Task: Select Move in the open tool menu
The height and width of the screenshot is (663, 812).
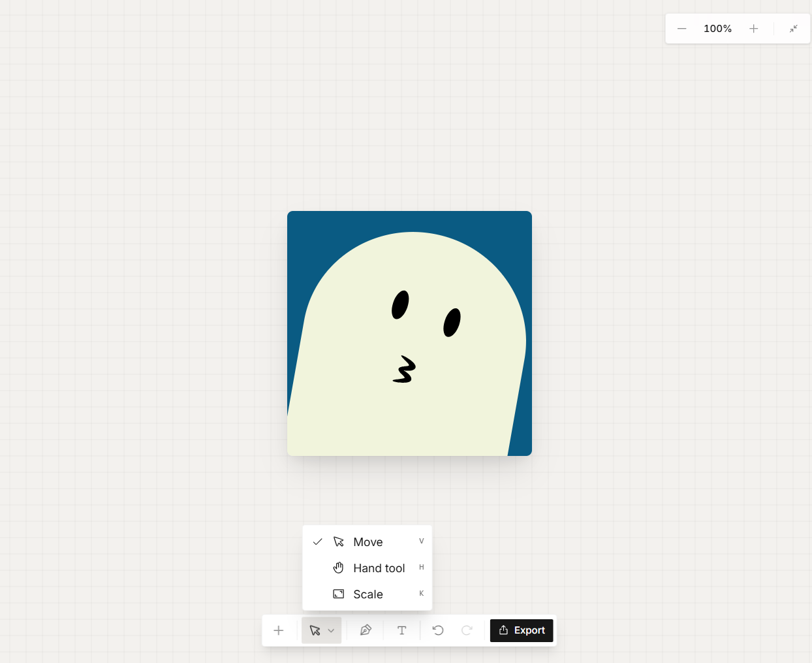Action: (367, 542)
